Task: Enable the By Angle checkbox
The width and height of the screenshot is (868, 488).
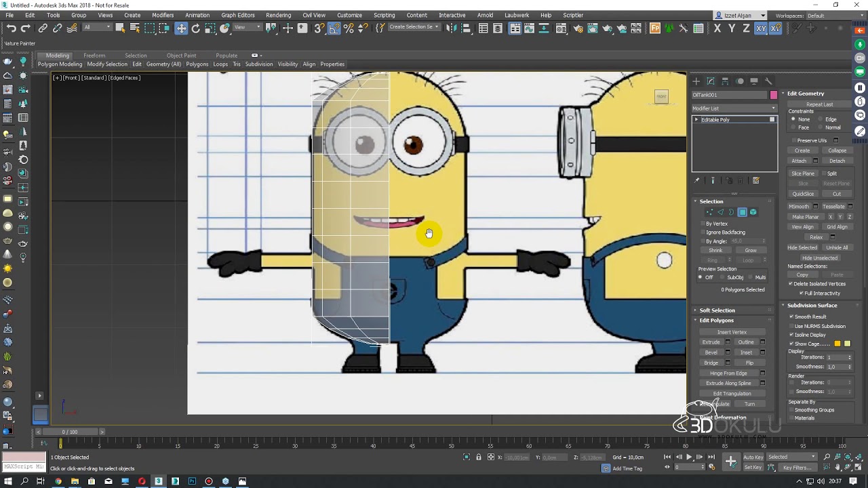Action: tap(703, 241)
